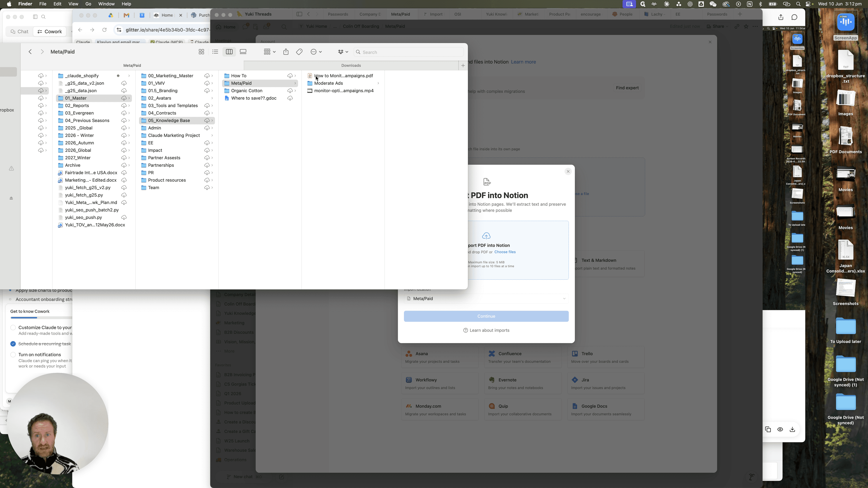Select the 05_Knowledge Base folder

[x=177, y=121]
